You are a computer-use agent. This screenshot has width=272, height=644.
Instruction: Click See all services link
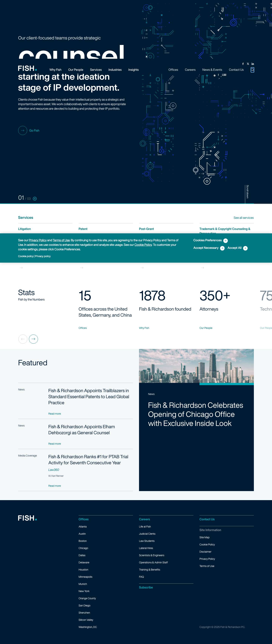(243, 218)
